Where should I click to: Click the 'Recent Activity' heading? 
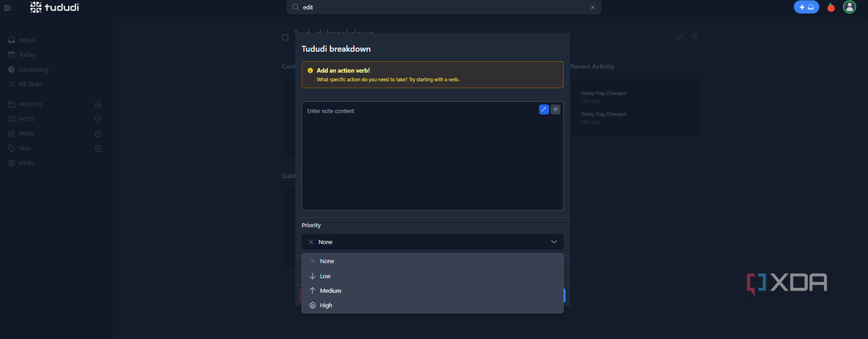coord(592,66)
